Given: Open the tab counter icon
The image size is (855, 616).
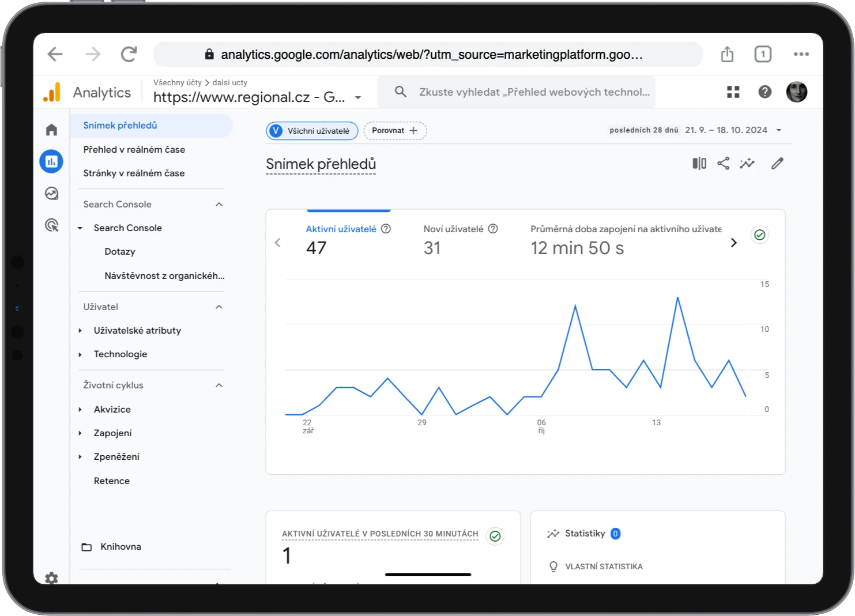Looking at the screenshot, I should pos(763,54).
